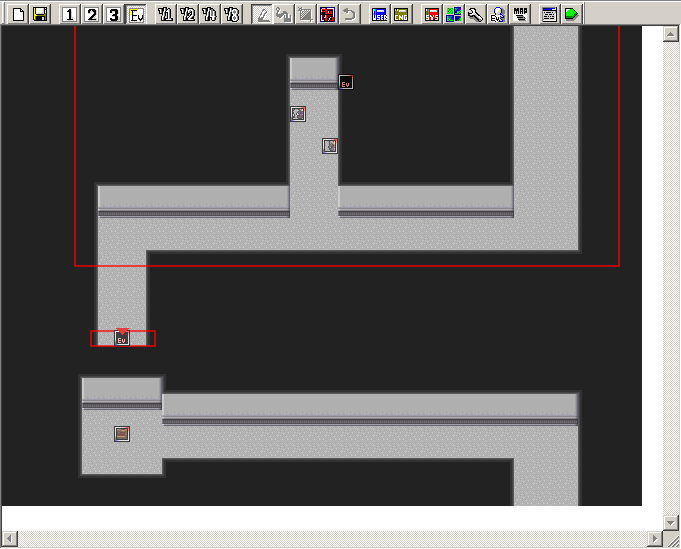Viewport: 681px width, 549px height.
Task: Click the vertical scrollbar down arrow
Action: point(671,522)
